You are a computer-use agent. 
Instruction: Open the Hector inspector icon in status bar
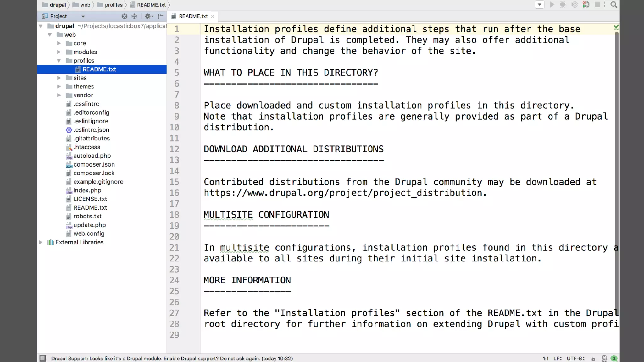click(x=604, y=359)
